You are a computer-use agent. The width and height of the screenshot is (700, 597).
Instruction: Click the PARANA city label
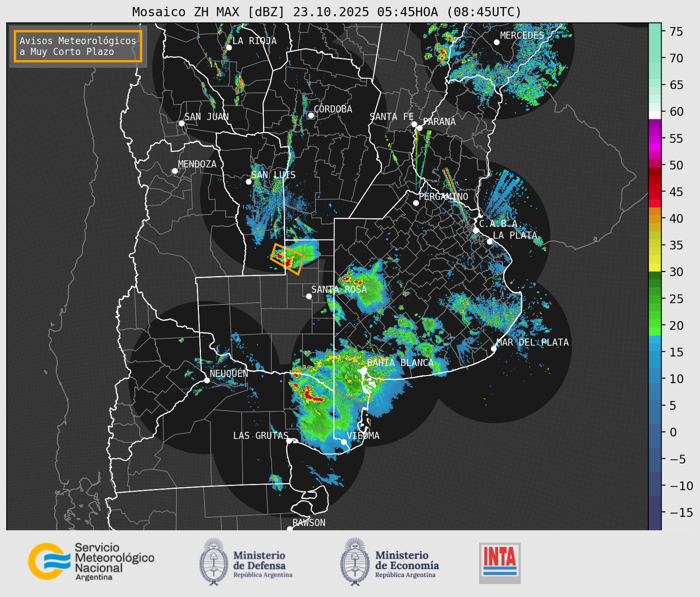click(x=439, y=122)
